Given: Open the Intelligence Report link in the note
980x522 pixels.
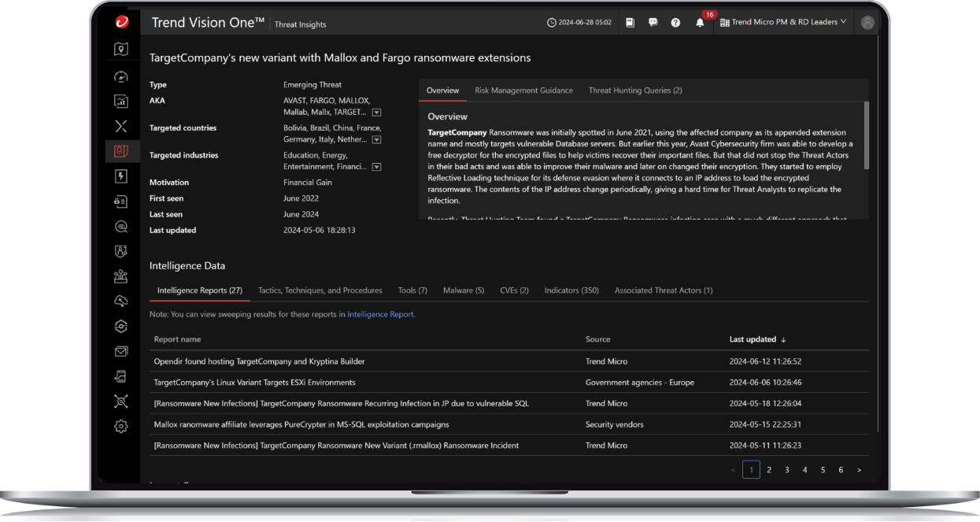Looking at the screenshot, I should click(380, 313).
